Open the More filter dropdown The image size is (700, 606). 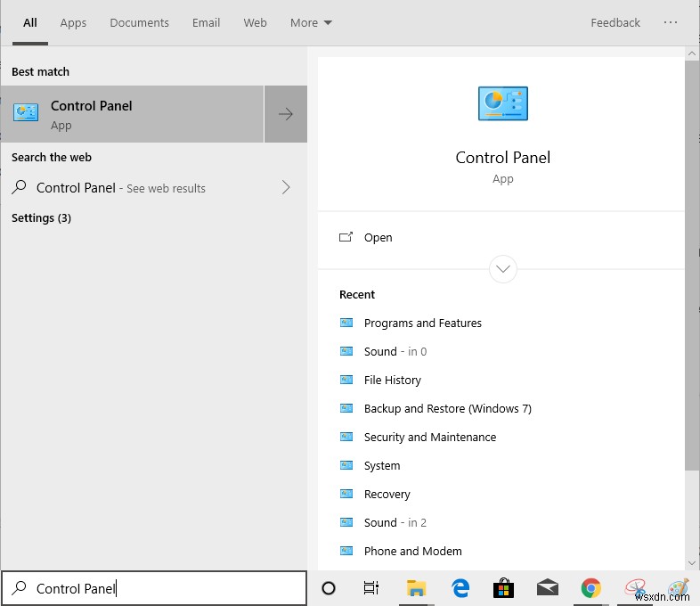(311, 23)
